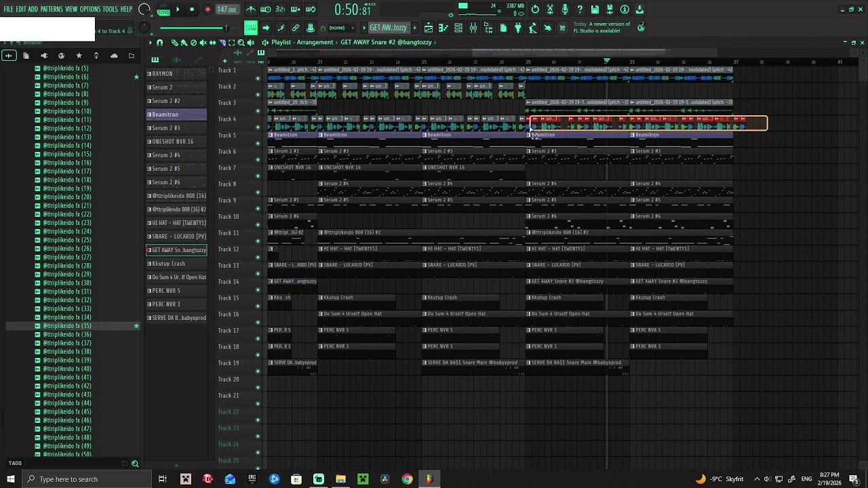Toggle the loop recording icon
This screenshot has width=868, height=488.
pyautogui.click(x=311, y=9)
